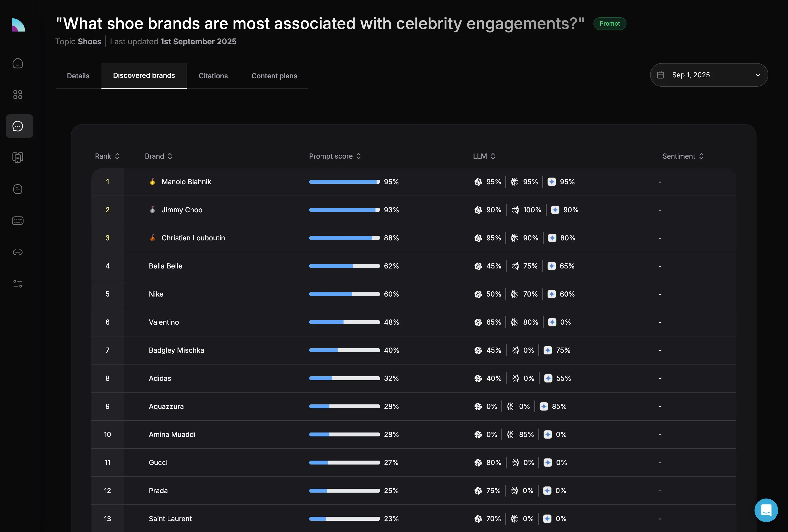Sort the table by Rank
The height and width of the screenshot is (532, 788).
point(107,156)
